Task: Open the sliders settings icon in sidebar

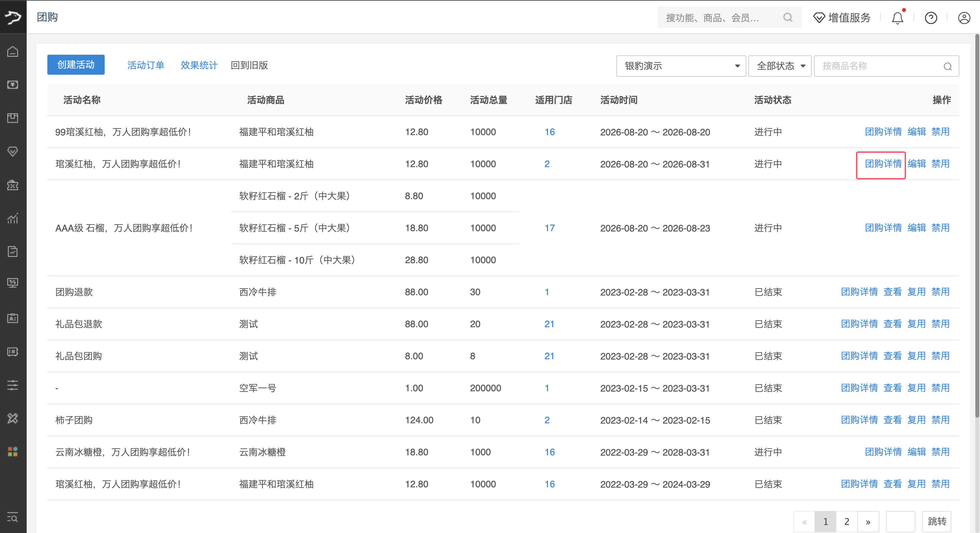Action: 13,385
